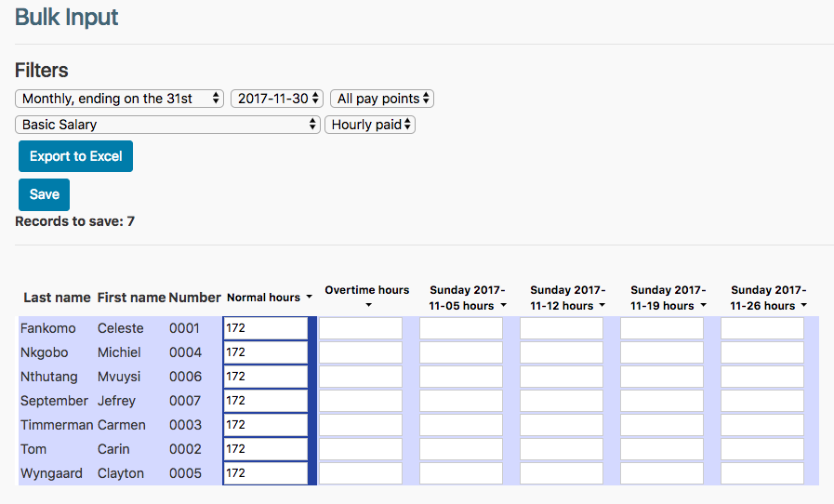
Task: Click Sunday 2017-11-26 field for Carin Tom
Action: 762,449
